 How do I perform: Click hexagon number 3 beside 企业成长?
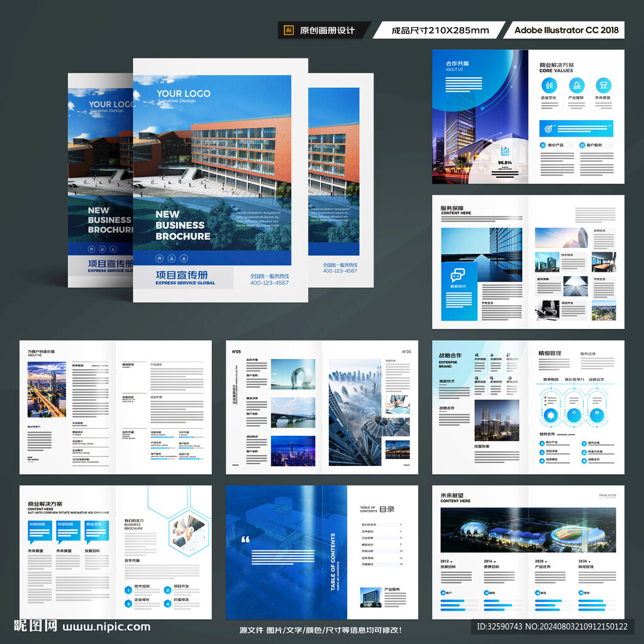coord(128,604)
